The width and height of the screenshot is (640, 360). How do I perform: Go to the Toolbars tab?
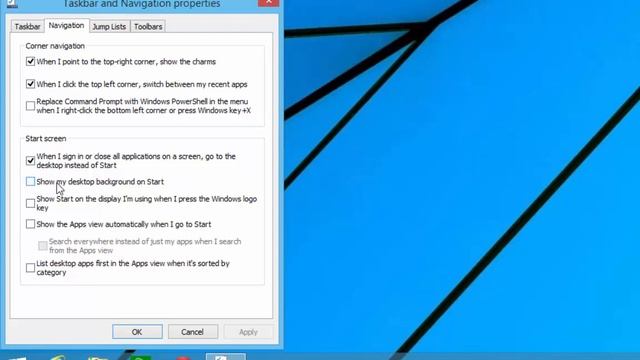coord(148,27)
